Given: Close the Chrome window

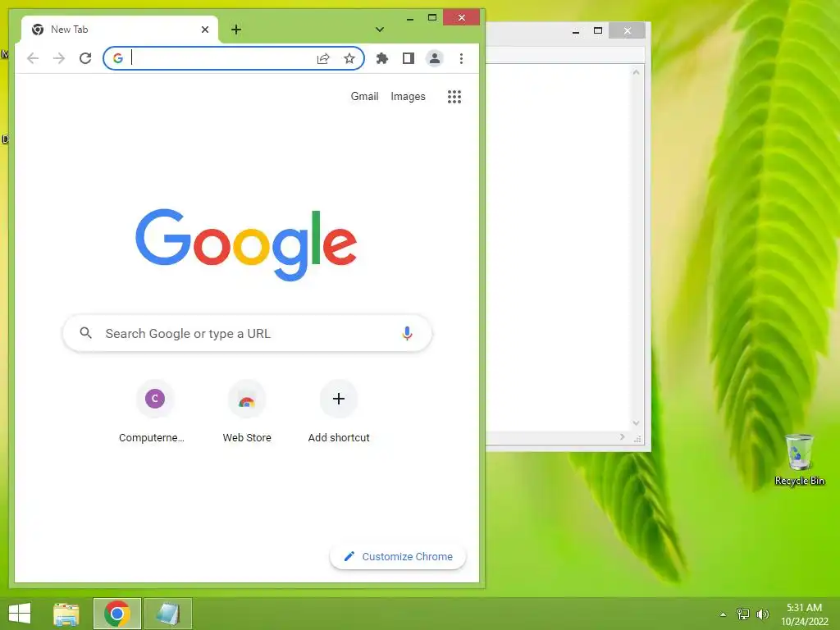Looking at the screenshot, I should tap(461, 18).
